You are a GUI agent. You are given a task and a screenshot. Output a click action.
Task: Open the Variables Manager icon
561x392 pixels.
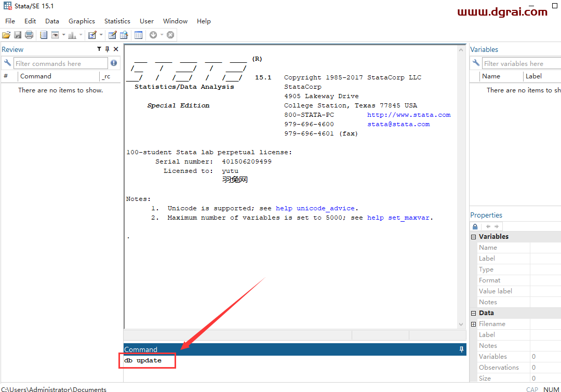[138, 35]
